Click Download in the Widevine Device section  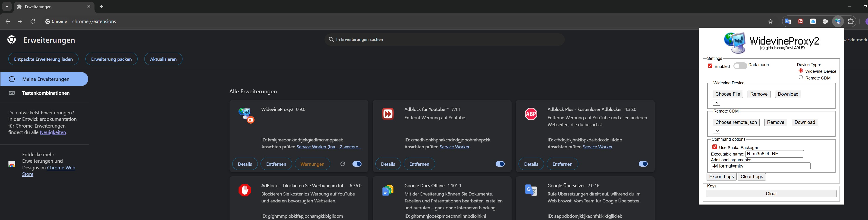(x=788, y=94)
